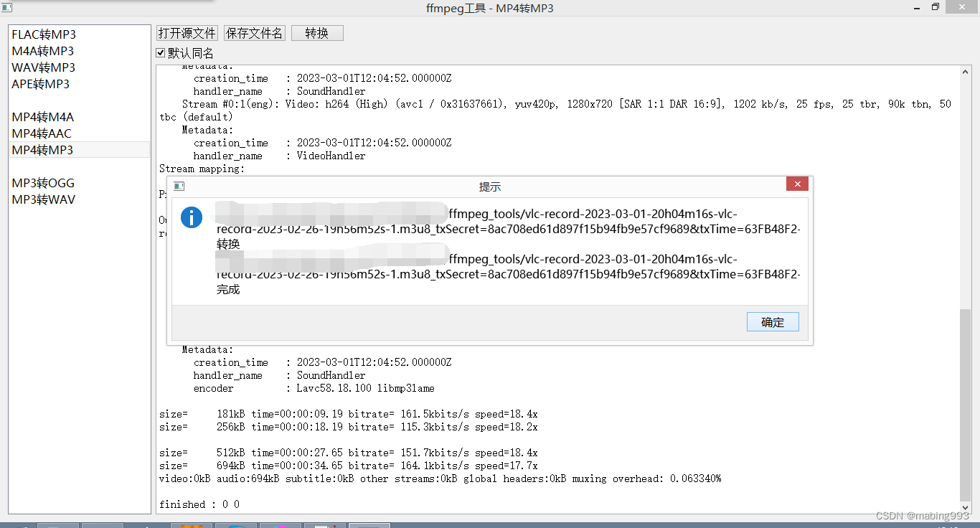Start conversion with 转换 button

tap(317, 33)
